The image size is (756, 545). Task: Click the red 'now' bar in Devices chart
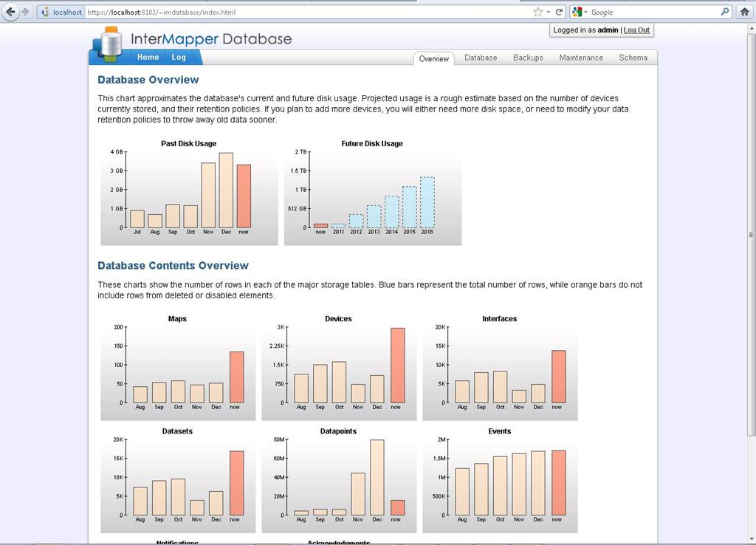pos(398,366)
